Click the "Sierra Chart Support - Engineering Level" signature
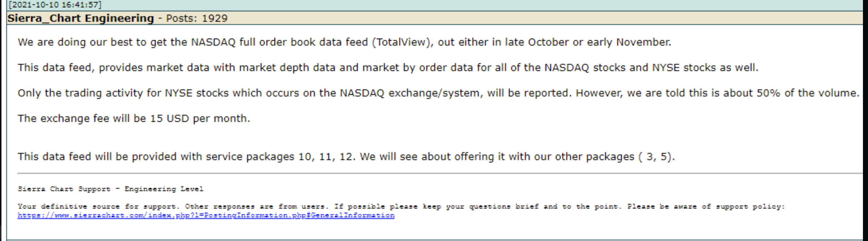The image size is (868, 241). [x=111, y=189]
